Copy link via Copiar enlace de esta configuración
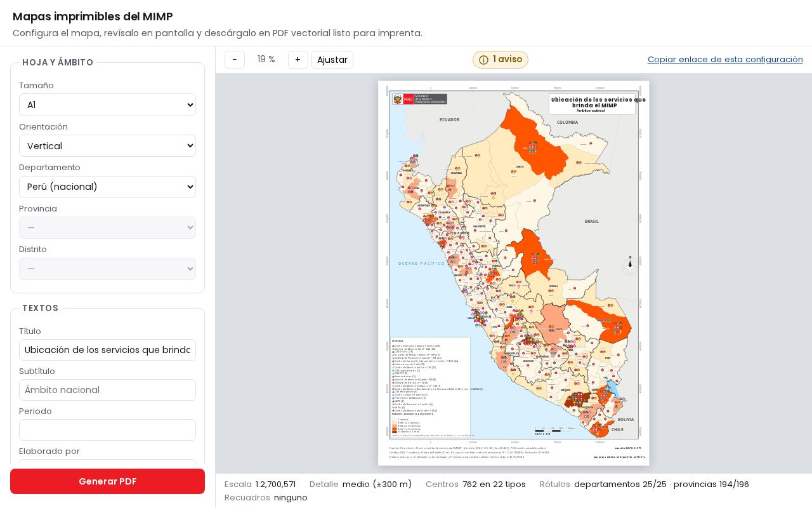Screen dimensions: 812x508 coord(725,60)
